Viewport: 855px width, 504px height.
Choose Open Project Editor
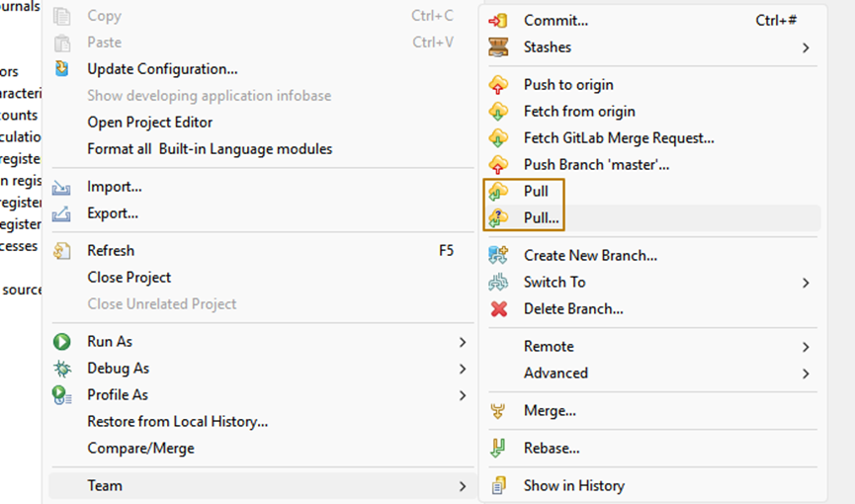[x=149, y=123]
